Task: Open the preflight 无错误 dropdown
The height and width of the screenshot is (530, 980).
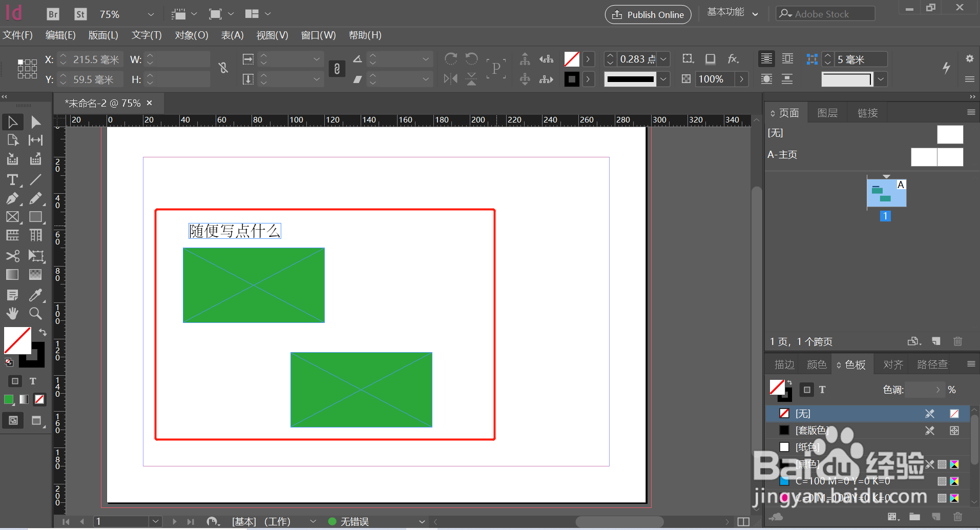Action: point(422,521)
